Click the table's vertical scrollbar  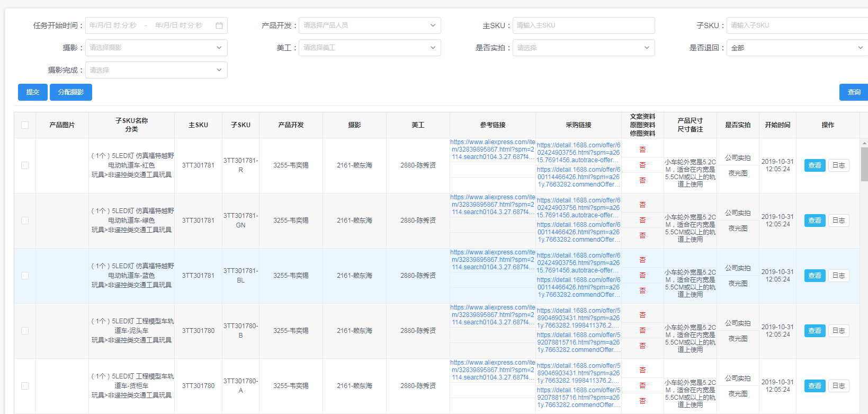coord(864,164)
